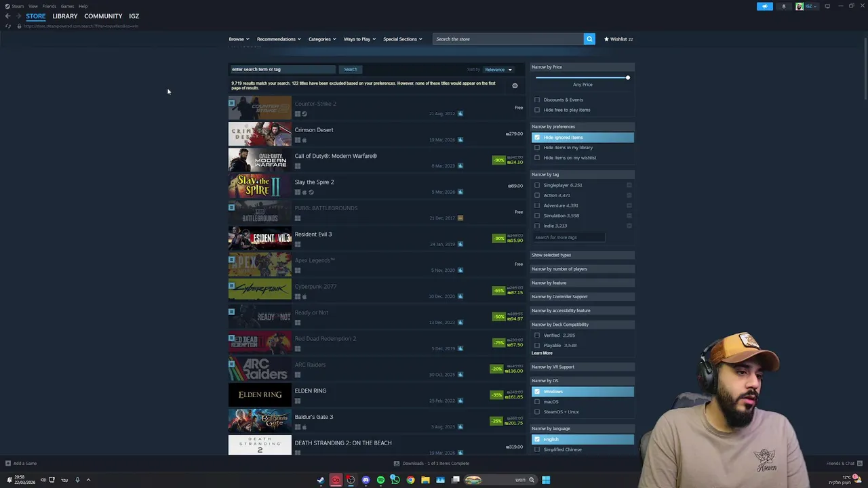Screen dimensions: 868x488
Task: Open the Recommendations dropdown menu
Action: point(279,39)
